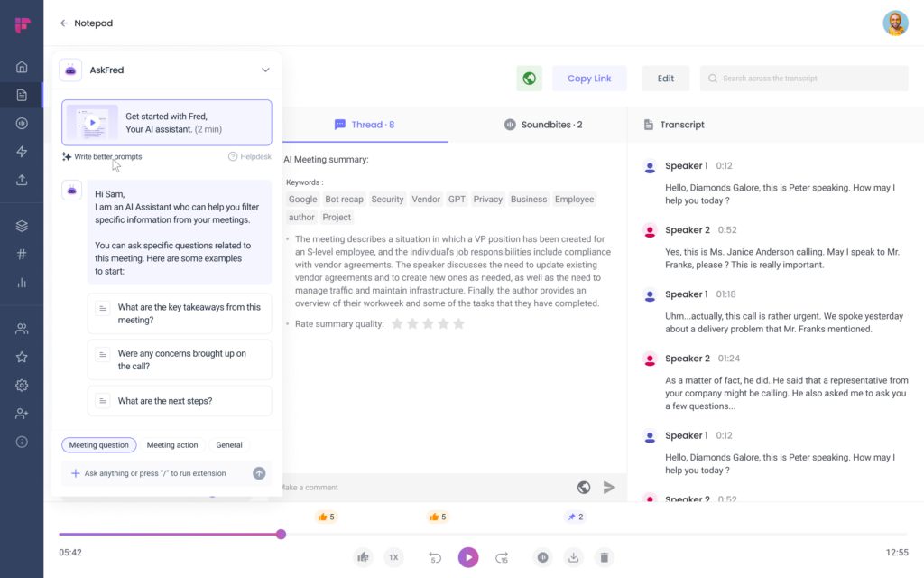The width and height of the screenshot is (924, 578).
Task: Select the Meeting question chip
Action: (99, 445)
